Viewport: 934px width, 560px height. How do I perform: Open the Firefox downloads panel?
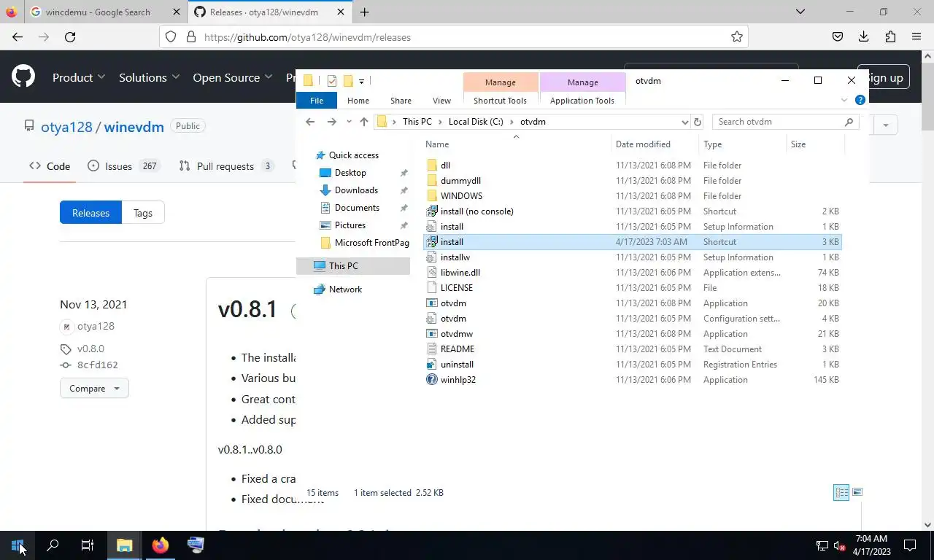tap(864, 36)
